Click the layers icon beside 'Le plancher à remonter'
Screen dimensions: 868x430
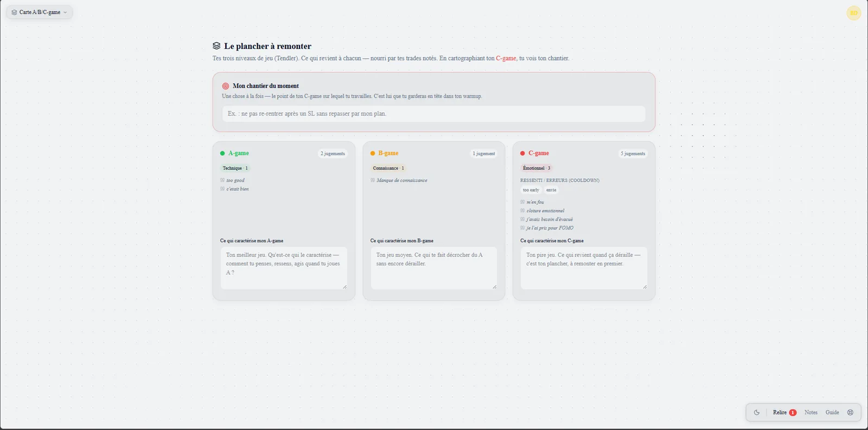(216, 46)
